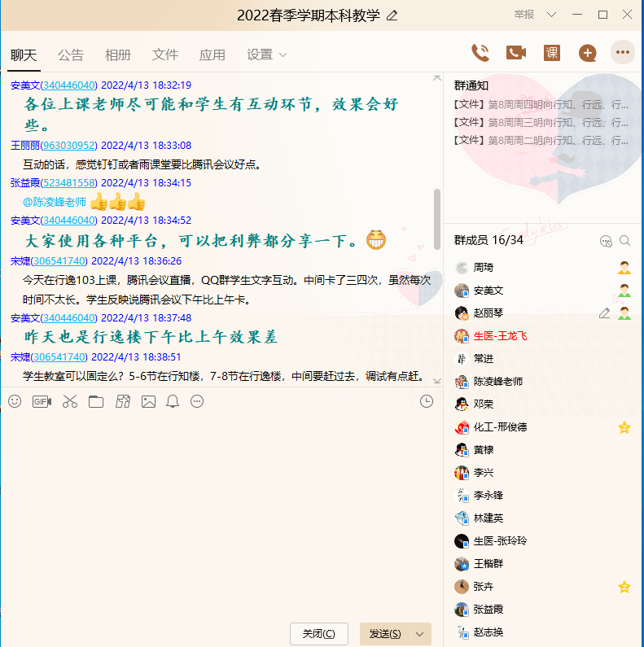Open the GIF sticker panel
This screenshot has width=644, height=647.
[42, 401]
